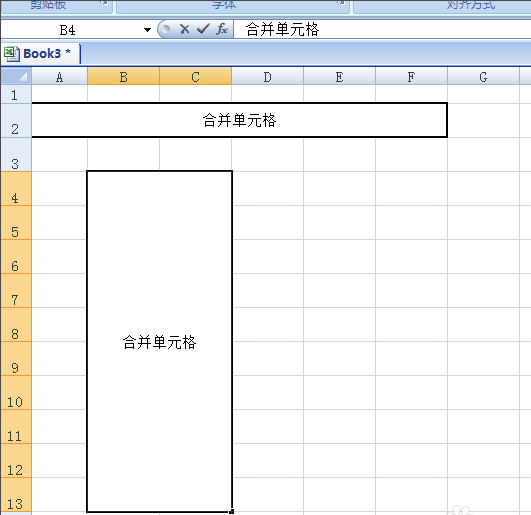
Task: Open the Insert Function fx dialog
Action: point(222,29)
